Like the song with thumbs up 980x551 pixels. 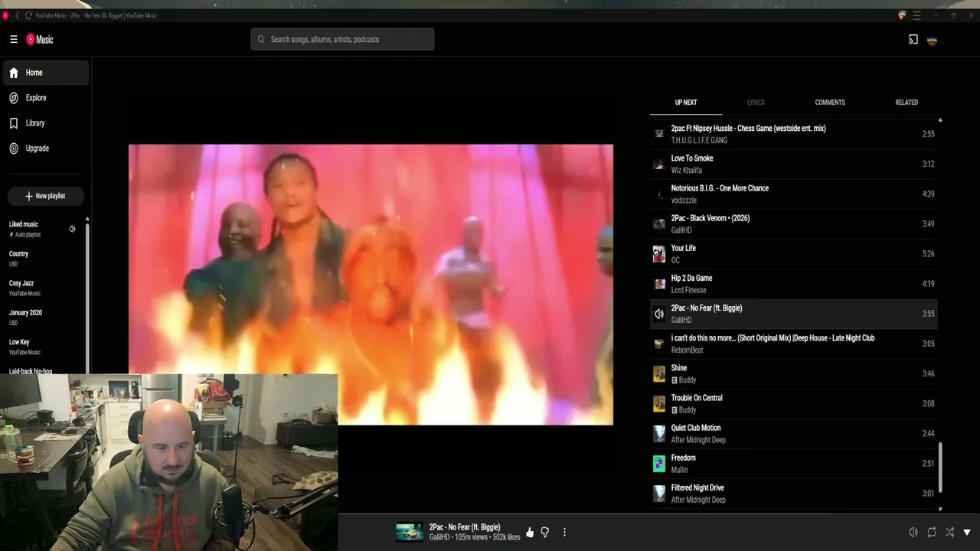click(530, 533)
